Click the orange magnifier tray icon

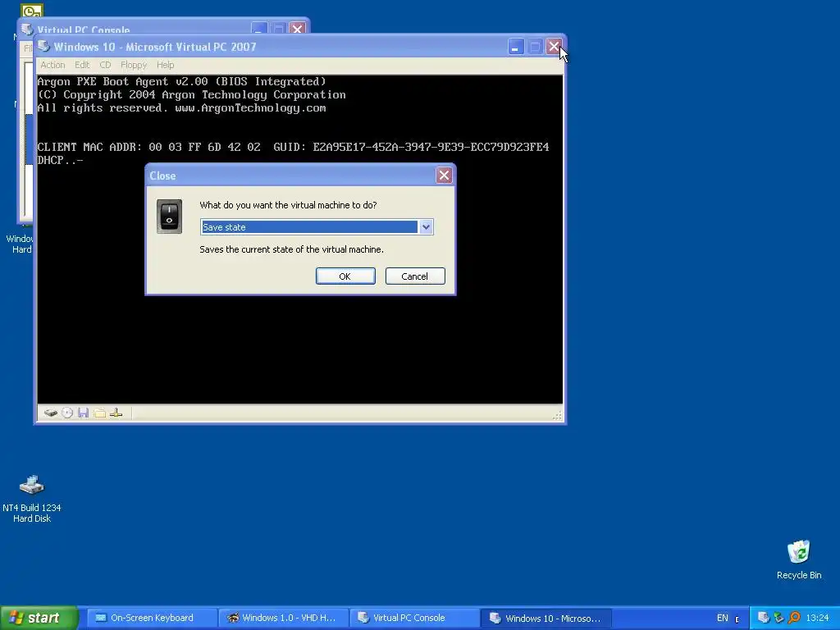[794, 618]
